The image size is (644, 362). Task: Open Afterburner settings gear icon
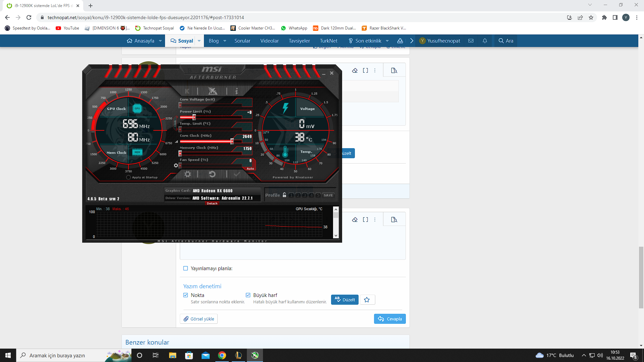pyautogui.click(x=187, y=174)
